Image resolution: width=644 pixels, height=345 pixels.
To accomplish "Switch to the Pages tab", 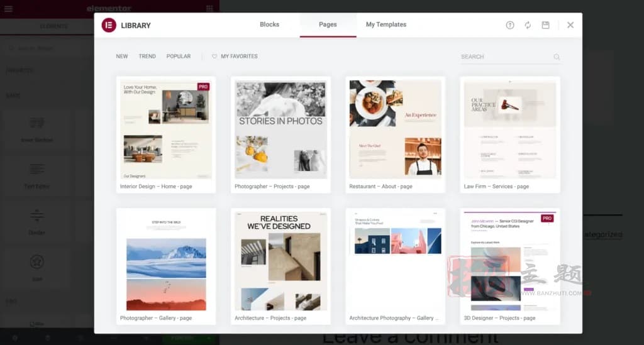I will click(328, 25).
